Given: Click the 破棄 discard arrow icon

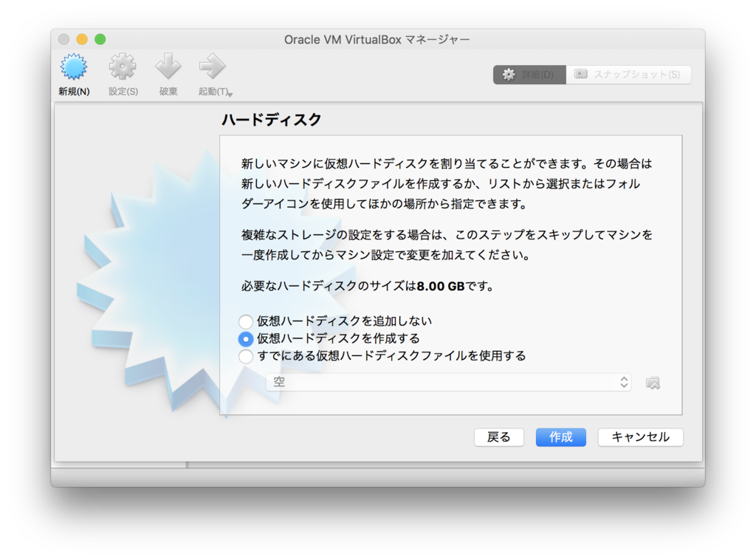Looking at the screenshot, I should 168,66.
